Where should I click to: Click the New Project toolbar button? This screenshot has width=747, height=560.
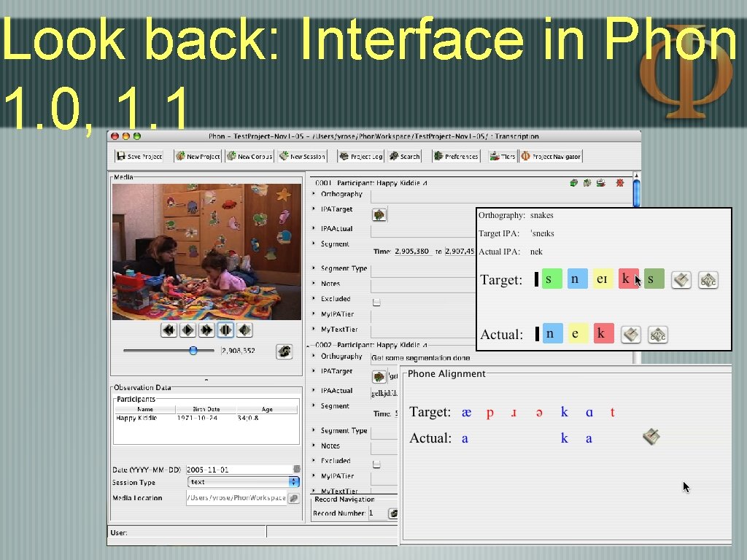tap(198, 156)
